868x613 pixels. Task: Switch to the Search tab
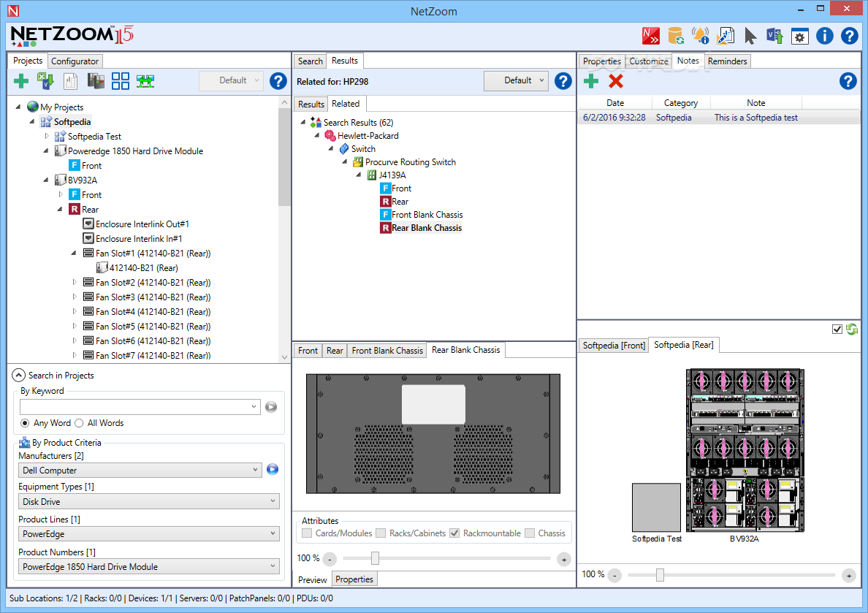coord(310,61)
